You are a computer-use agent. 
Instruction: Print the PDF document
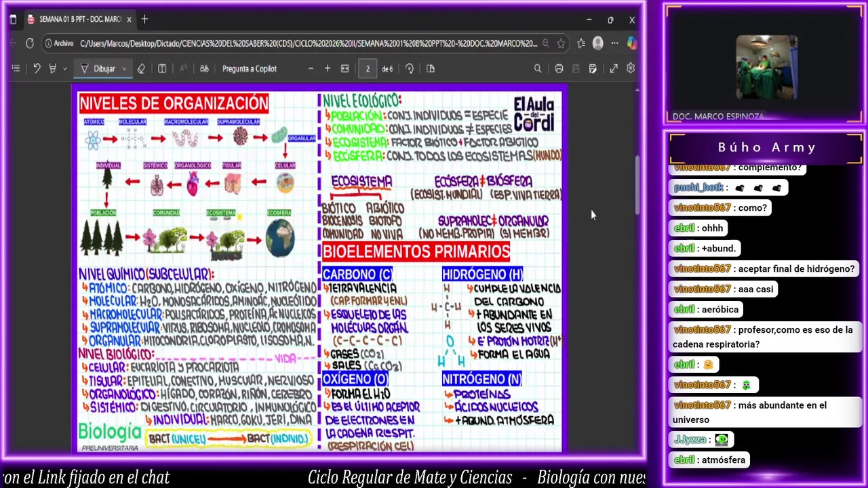[x=559, y=68]
